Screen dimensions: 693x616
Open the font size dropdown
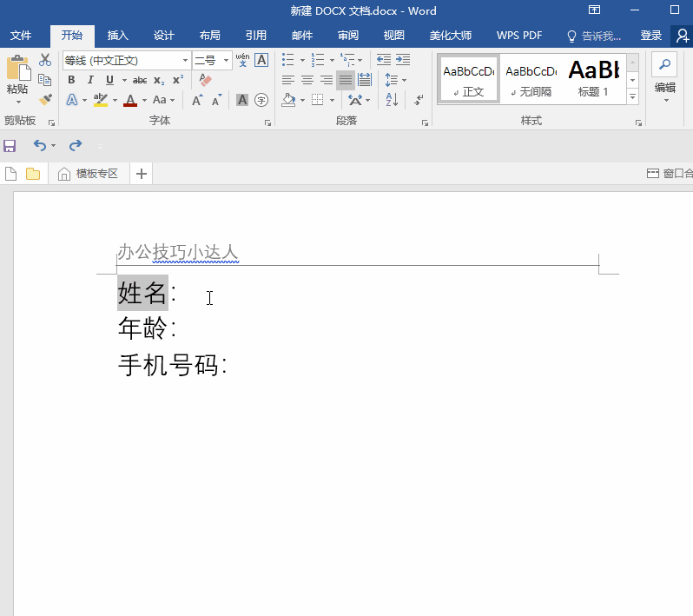(226, 60)
